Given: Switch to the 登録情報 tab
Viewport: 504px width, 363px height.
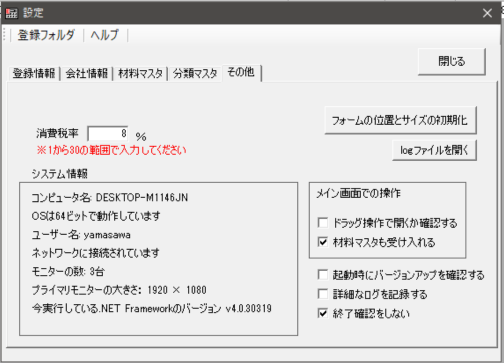Looking at the screenshot, I should pyautogui.click(x=34, y=73).
